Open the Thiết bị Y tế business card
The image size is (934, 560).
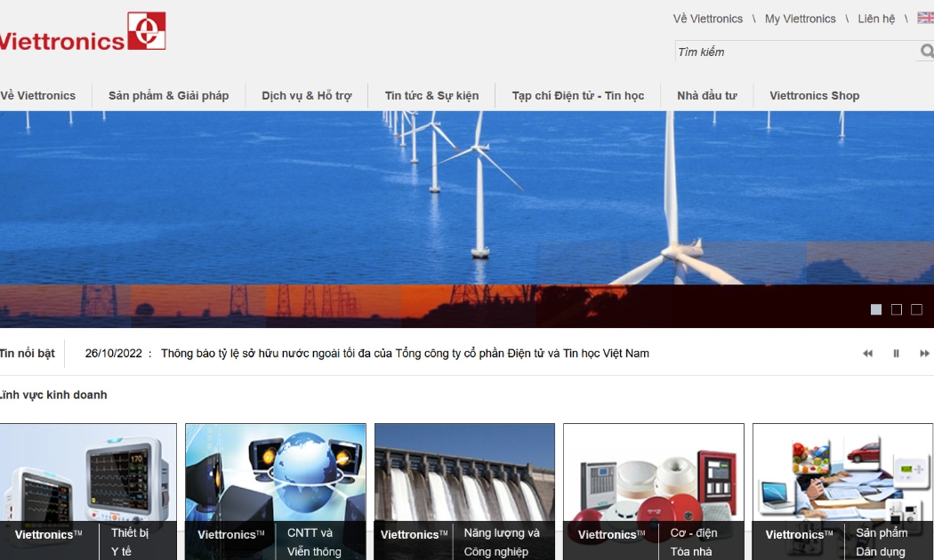coord(88,492)
